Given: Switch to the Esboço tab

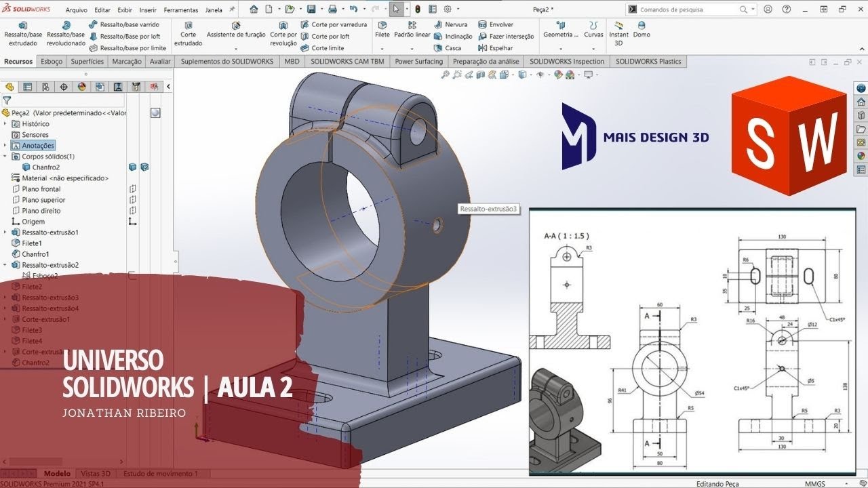Looking at the screenshot, I should (52, 61).
